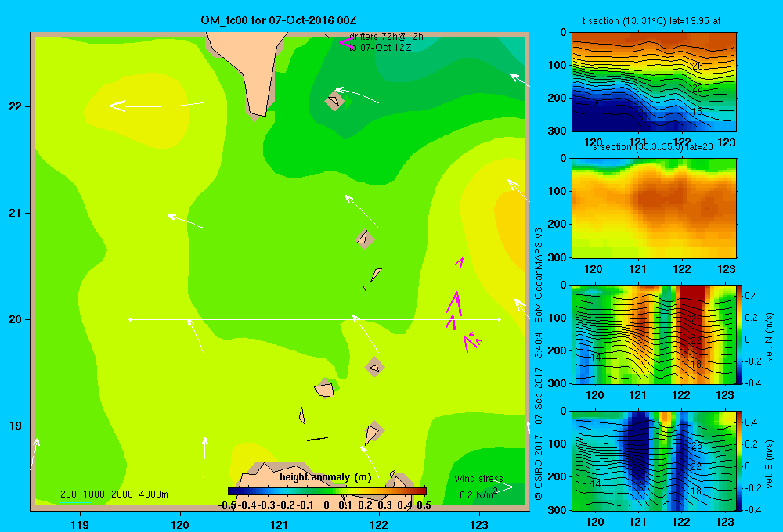Open the northward velocity section panel
Screen dimensions: 783x532
[654, 334]
